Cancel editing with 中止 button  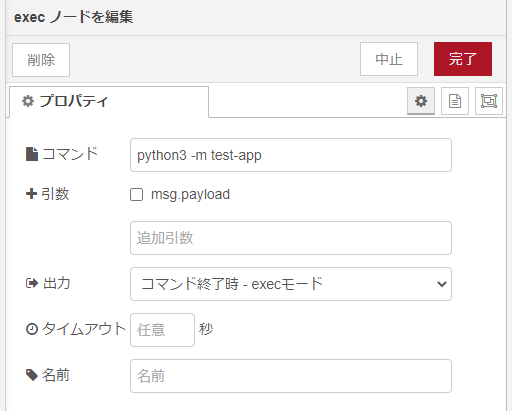coord(389,59)
